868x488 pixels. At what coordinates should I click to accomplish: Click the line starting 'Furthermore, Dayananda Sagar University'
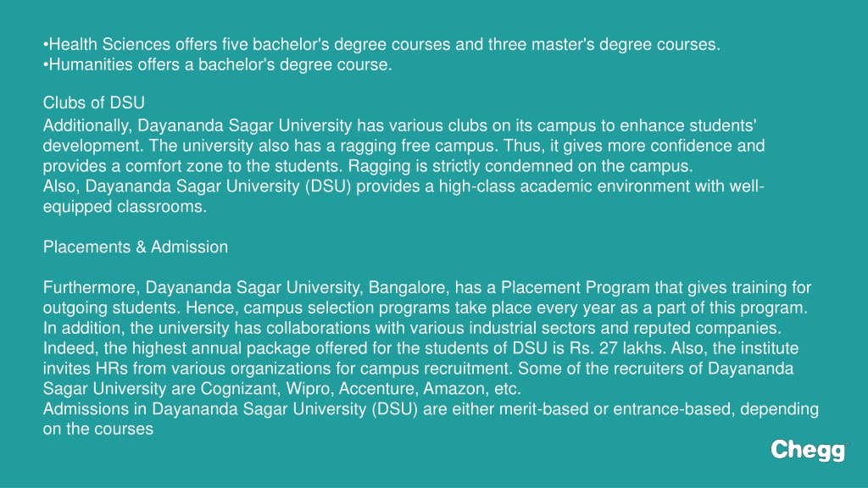[427, 288]
